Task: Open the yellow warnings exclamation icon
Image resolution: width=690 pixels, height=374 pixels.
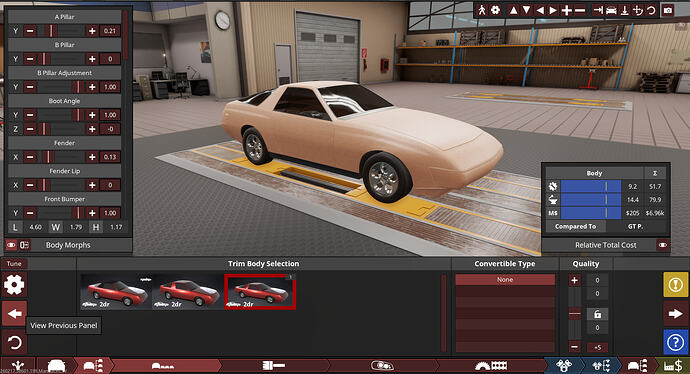Action: [675, 285]
